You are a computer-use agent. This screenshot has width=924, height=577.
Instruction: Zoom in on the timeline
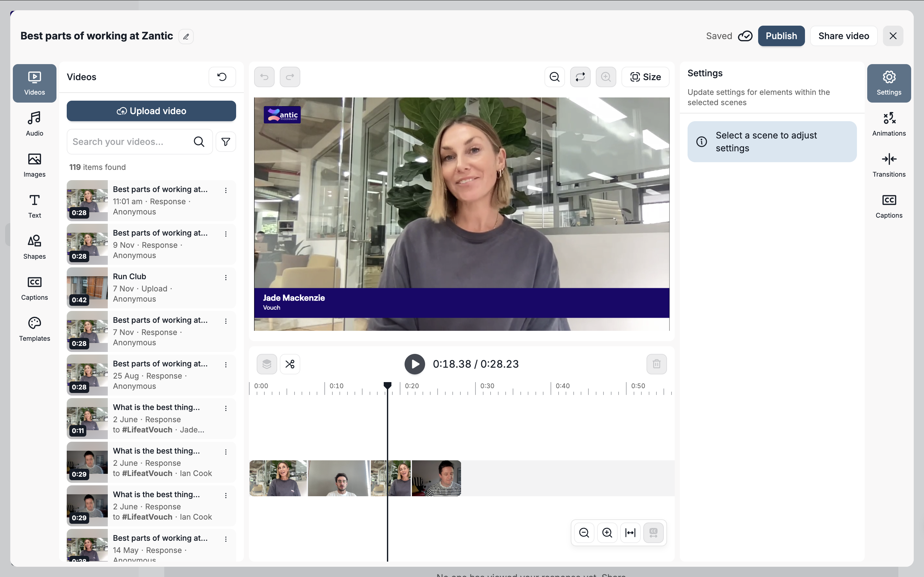click(607, 533)
